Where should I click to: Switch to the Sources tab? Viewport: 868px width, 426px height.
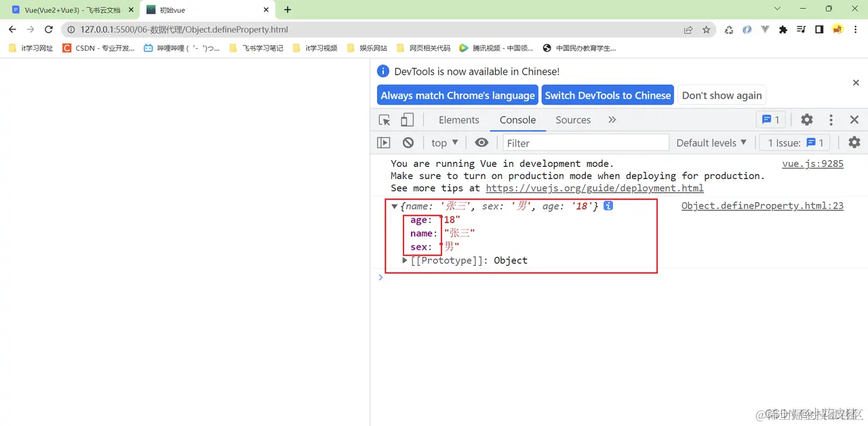coord(573,120)
